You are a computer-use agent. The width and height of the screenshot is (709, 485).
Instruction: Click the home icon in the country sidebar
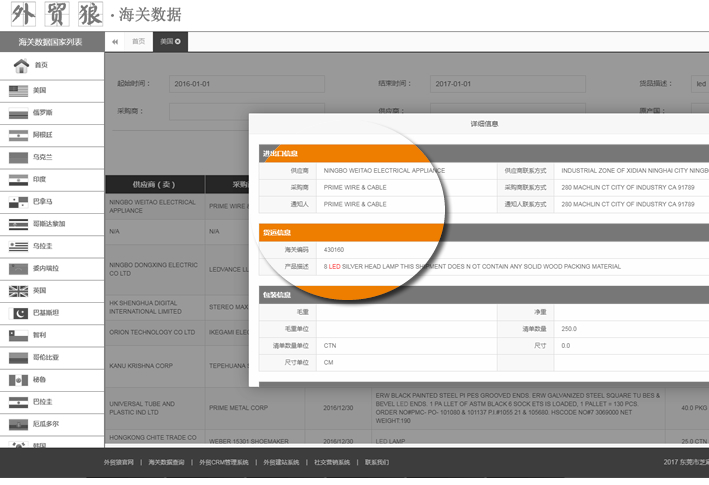pyautogui.click(x=20, y=65)
